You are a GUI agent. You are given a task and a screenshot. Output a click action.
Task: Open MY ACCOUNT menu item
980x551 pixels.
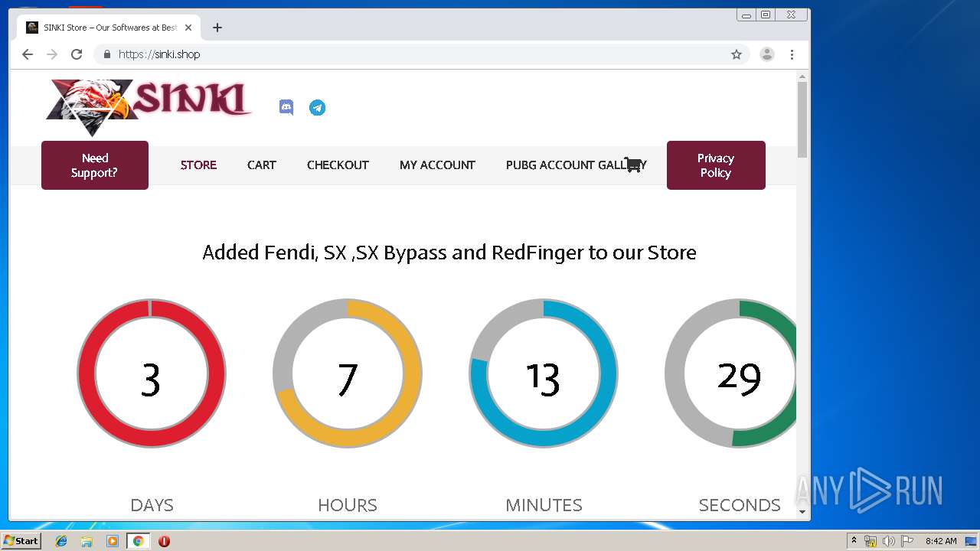437,165
